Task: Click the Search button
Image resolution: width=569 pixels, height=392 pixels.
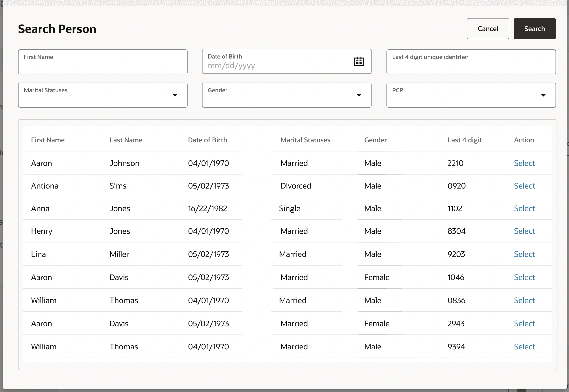Action: pyautogui.click(x=534, y=29)
